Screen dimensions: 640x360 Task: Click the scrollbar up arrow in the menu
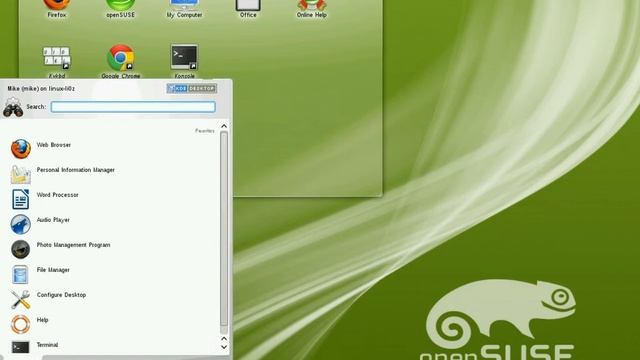224,126
